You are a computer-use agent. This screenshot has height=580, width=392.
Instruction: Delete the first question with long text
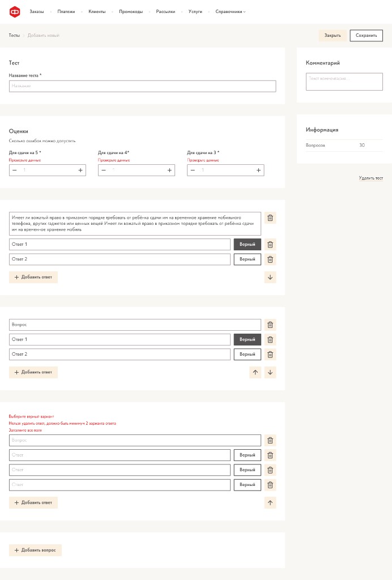270,218
